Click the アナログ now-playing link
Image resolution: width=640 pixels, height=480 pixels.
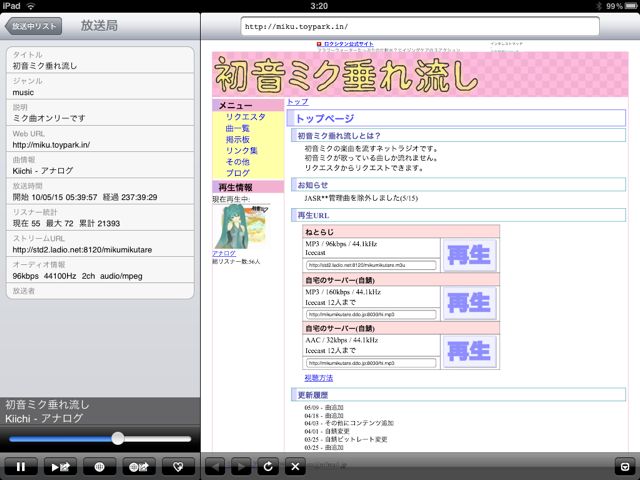click(224, 253)
